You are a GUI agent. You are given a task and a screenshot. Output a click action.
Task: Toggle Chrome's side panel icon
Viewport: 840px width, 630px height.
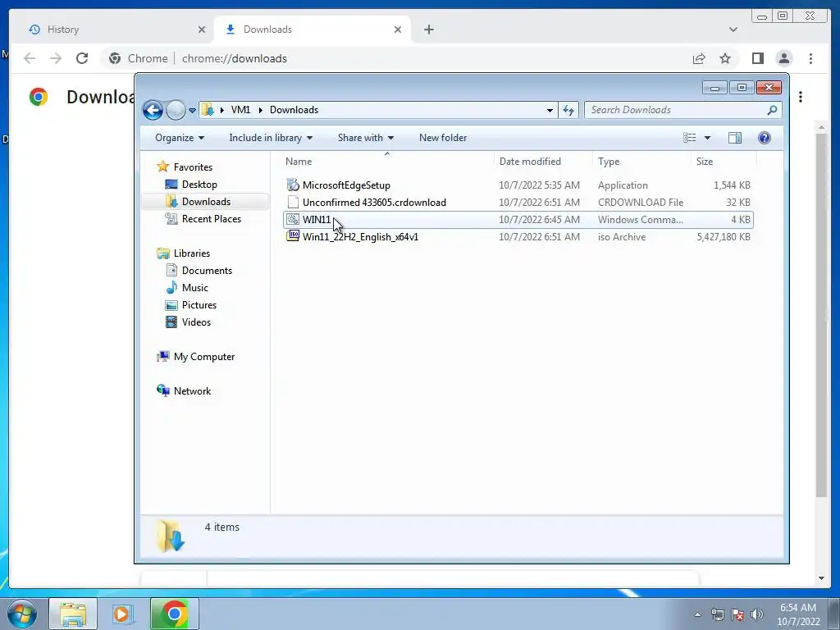[757, 58]
